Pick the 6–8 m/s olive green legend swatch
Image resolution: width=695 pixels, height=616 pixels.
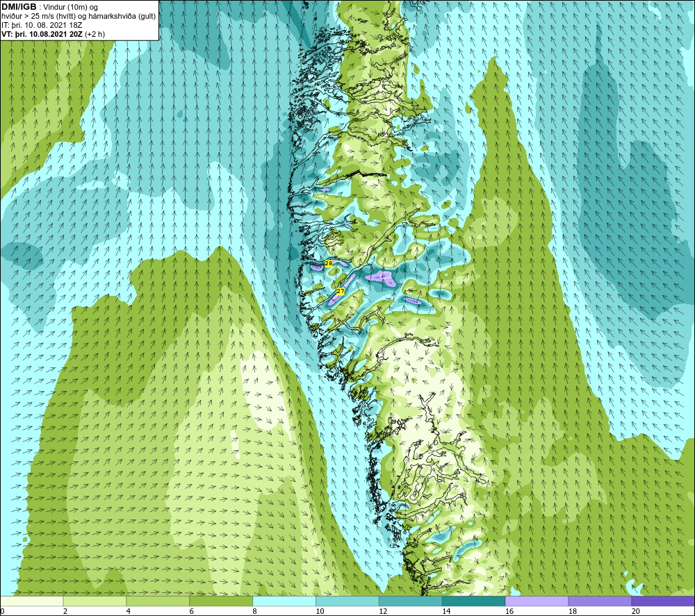click(x=221, y=601)
